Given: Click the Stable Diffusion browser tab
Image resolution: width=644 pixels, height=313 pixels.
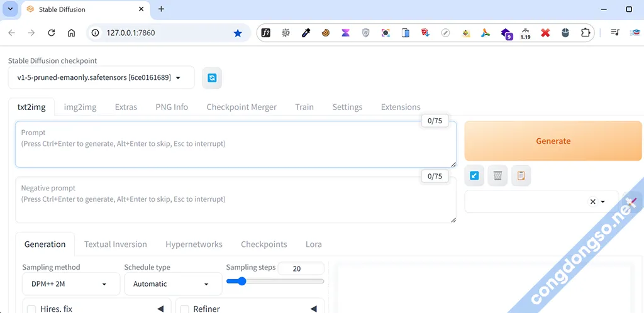Looking at the screenshot, I should coord(85,9).
